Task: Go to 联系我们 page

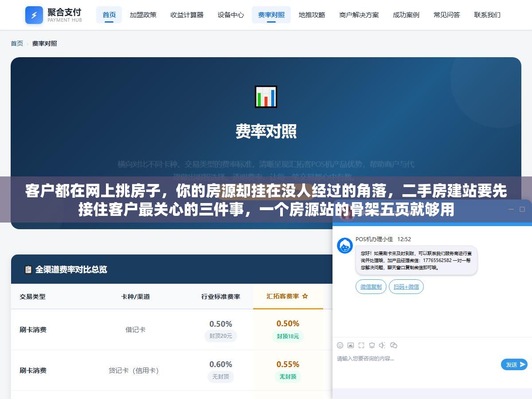Action: [487, 15]
